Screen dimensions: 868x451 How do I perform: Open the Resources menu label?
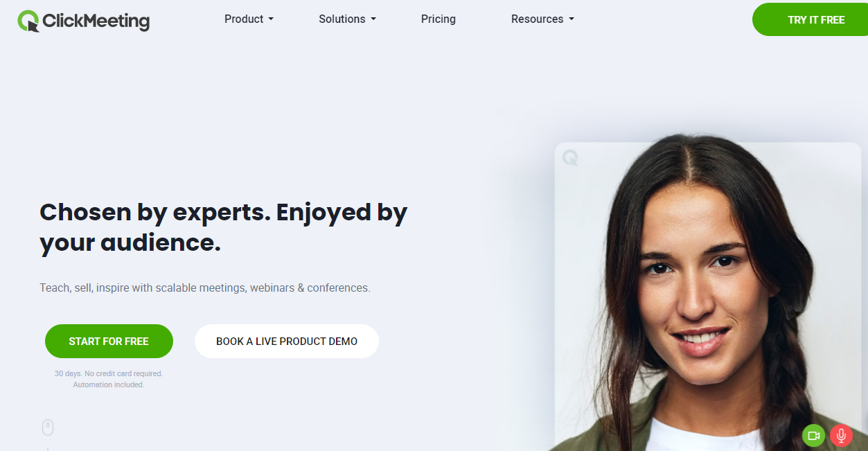(x=537, y=19)
